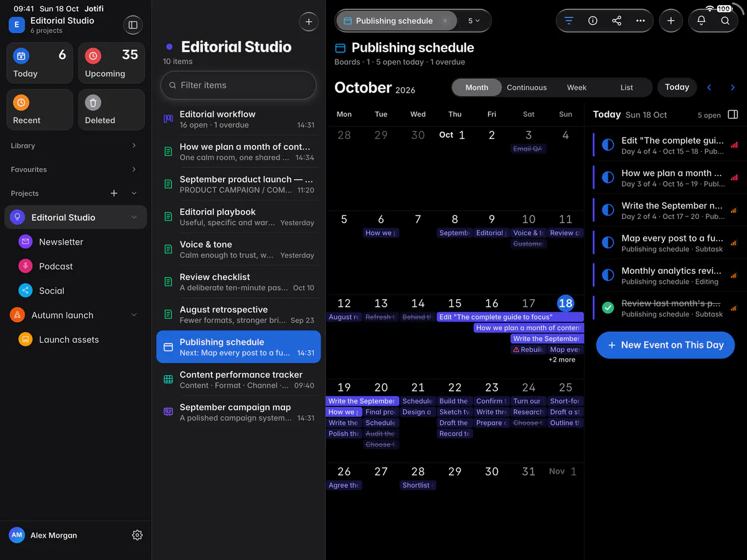The height and width of the screenshot is (560, 747).
Task: Open settings gear icon
Action: pyautogui.click(x=138, y=535)
